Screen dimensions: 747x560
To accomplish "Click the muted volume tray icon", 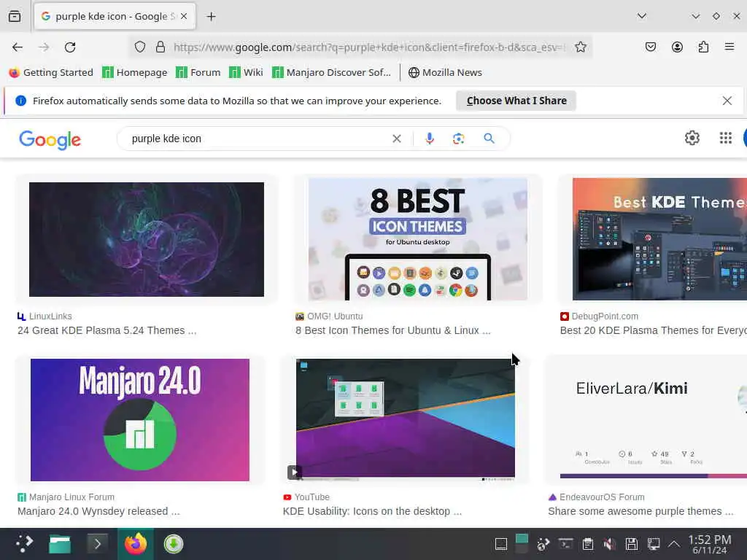I will click(609, 544).
